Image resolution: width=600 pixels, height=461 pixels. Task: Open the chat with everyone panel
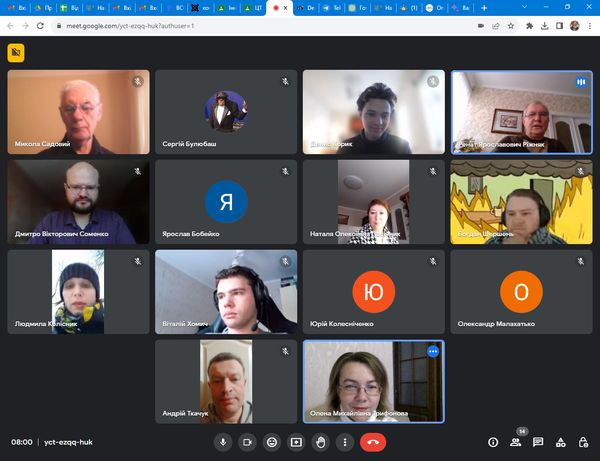538,442
